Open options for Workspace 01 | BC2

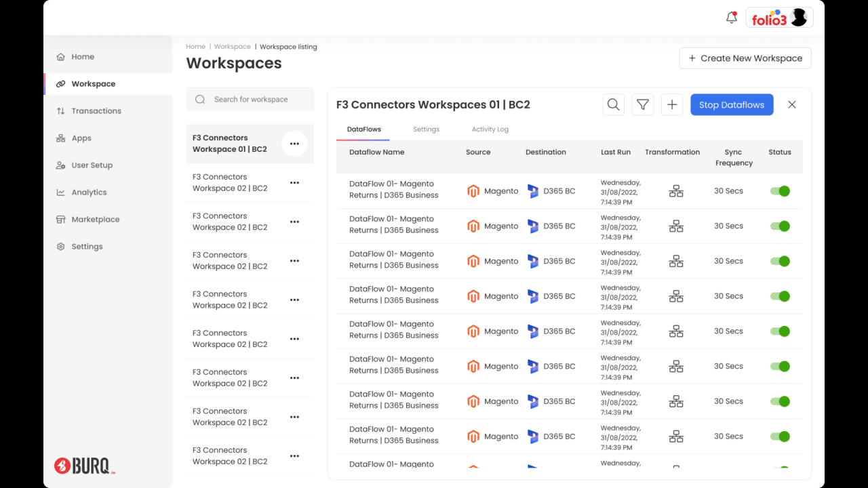[x=294, y=144]
